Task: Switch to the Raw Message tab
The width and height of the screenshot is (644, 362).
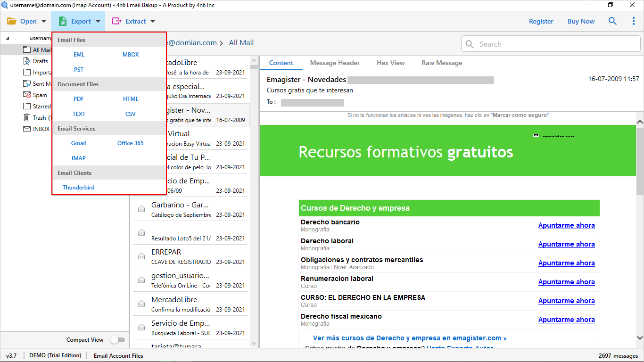Action: click(x=442, y=63)
